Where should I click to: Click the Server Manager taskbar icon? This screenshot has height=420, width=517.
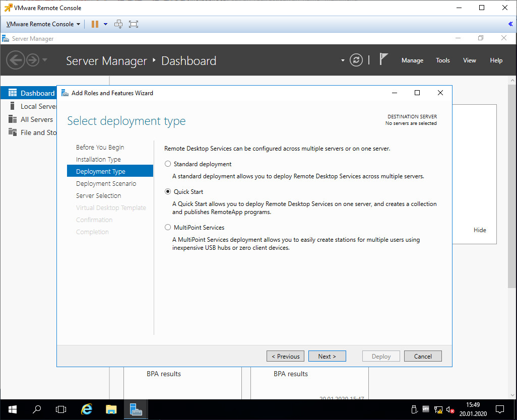coord(136,409)
